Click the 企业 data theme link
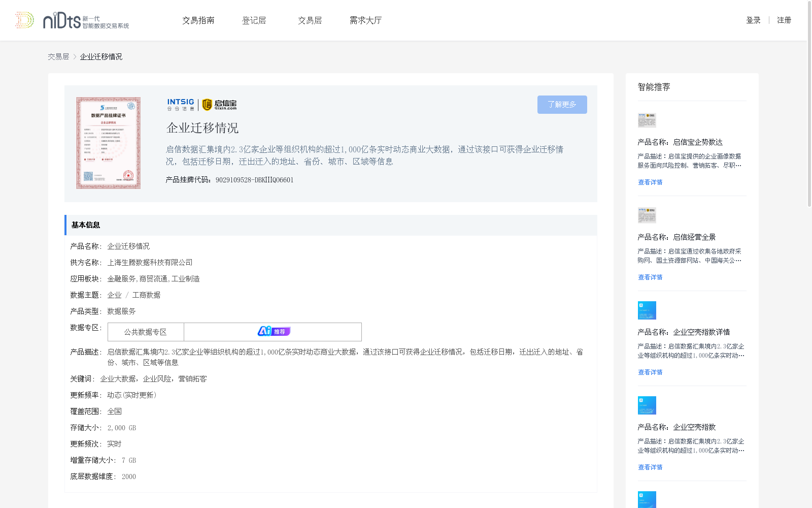 [114, 295]
